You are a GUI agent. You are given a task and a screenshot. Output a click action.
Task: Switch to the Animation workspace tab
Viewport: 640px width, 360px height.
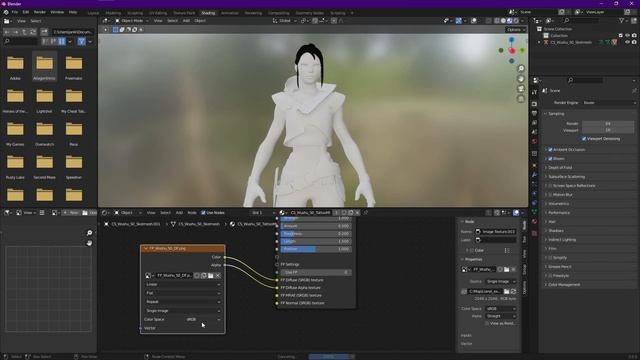[x=229, y=13]
